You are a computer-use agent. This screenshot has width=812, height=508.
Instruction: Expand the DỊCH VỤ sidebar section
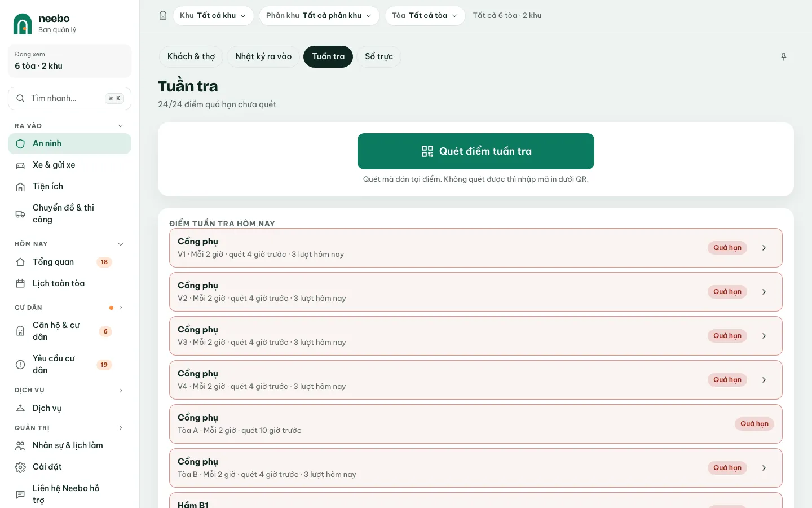[x=120, y=390]
